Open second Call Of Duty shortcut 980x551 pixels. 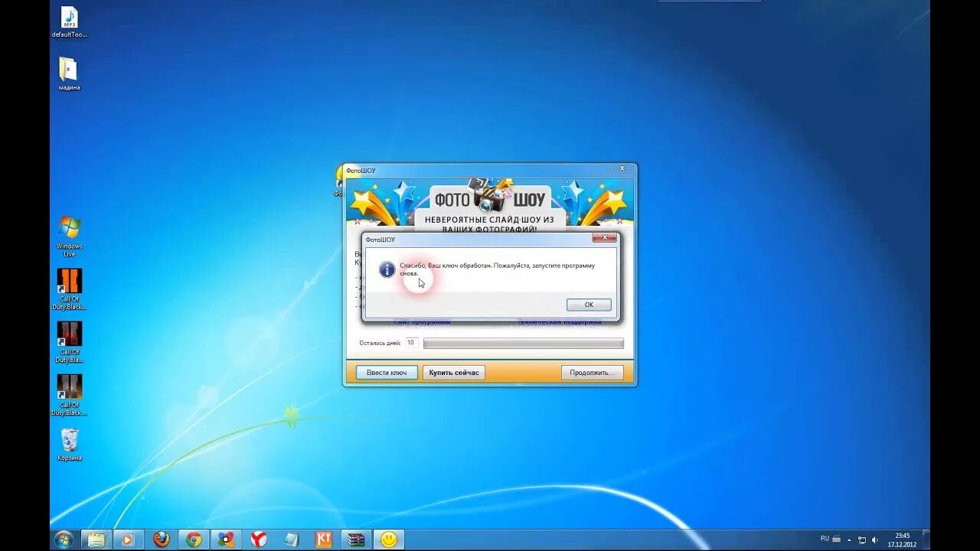click(69, 342)
